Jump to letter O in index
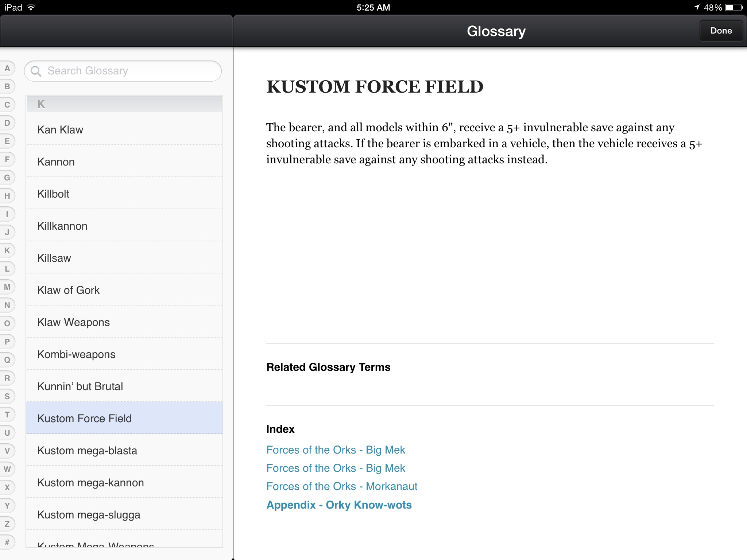This screenshot has width=747, height=560. tap(7, 323)
